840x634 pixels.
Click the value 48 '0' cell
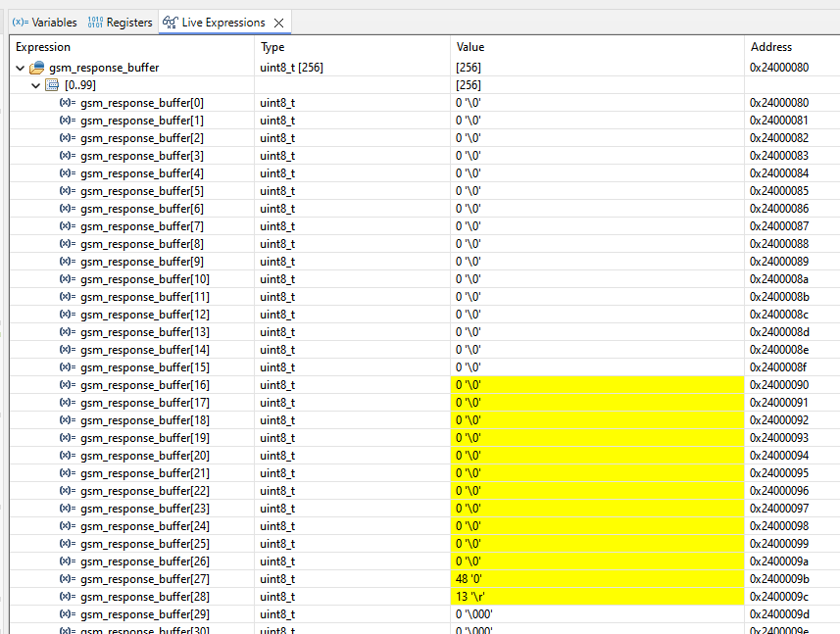click(597, 579)
